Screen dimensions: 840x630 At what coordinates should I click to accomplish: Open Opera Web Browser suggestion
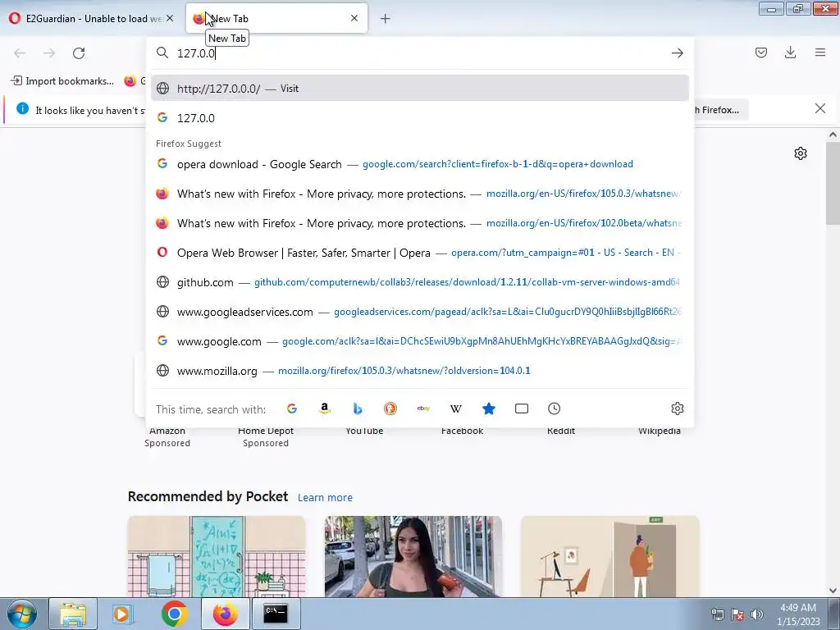click(x=419, y=253)
